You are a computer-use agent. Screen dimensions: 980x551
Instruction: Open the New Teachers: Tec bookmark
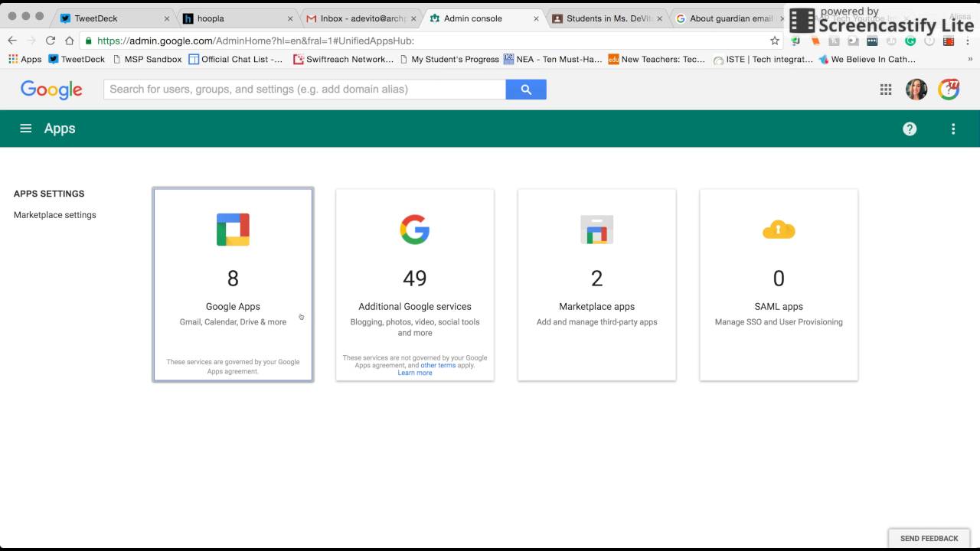tap(657, 59)
